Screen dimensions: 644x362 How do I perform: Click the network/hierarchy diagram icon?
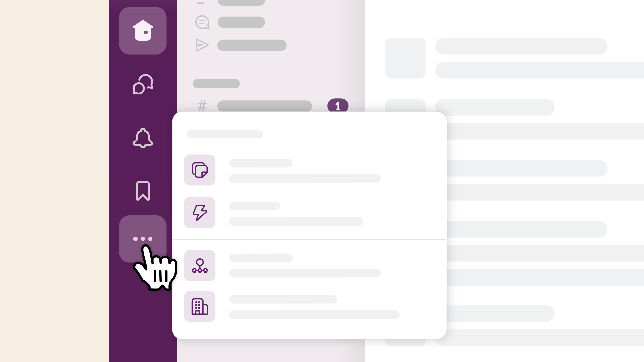[x=200, y=265]
